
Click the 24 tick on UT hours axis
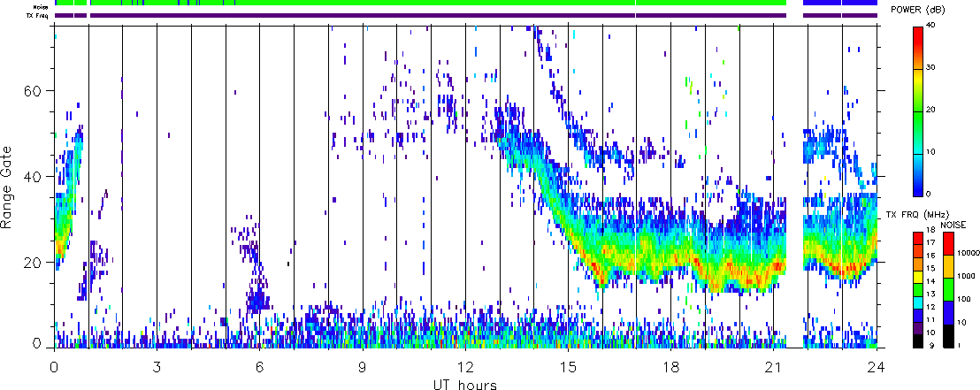[x=877, y=366]
